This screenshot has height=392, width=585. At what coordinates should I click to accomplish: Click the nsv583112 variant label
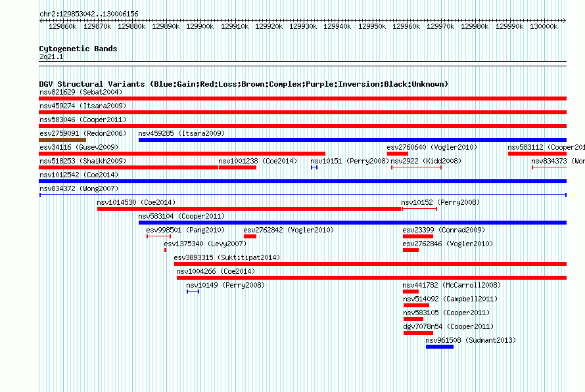click(x=546, y=147)
